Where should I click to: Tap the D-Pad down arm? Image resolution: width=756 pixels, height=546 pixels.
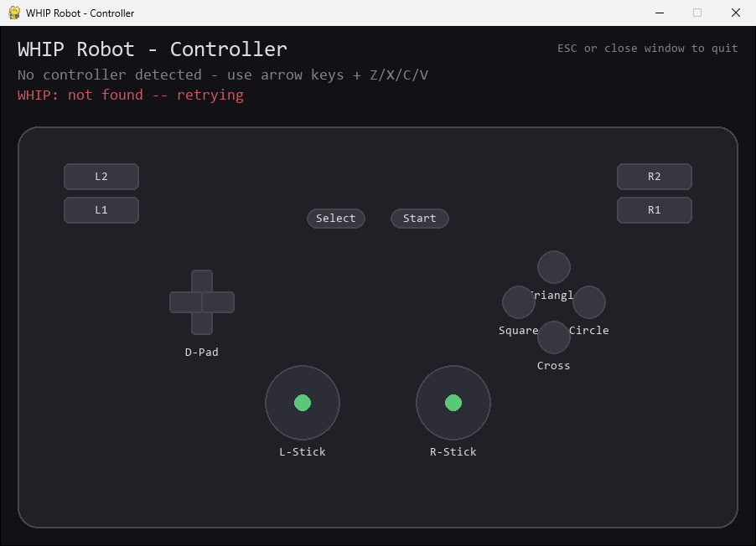pyautogui.click(x=202, y=323)
